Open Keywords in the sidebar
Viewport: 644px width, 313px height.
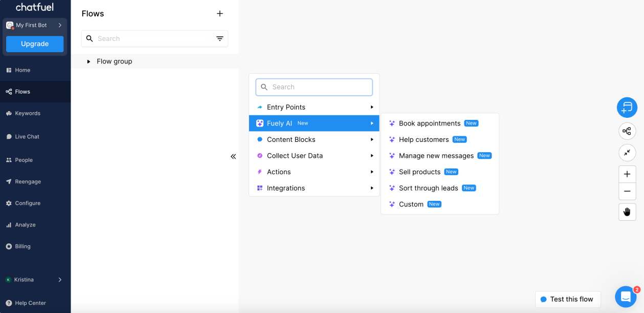[35, 113]
